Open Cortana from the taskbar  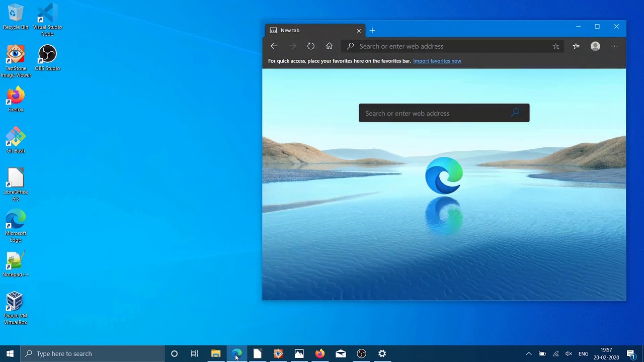pyautogui.click(x=174, y=353)
